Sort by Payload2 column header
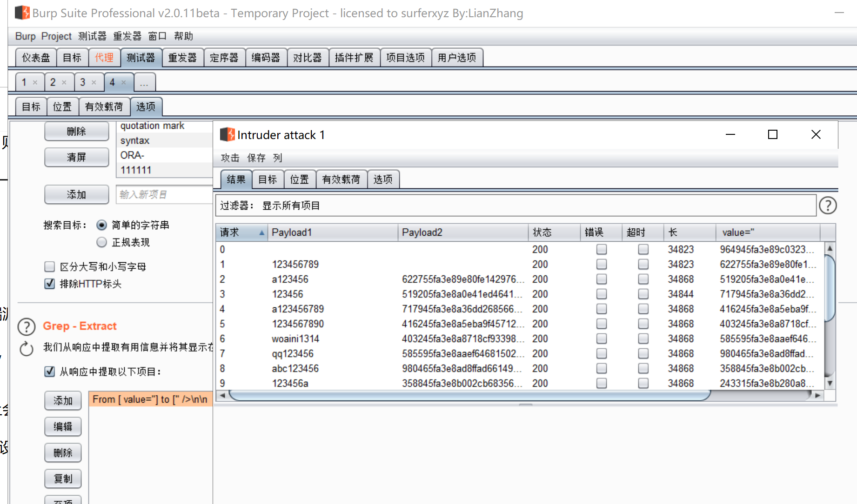 coord(463,232)
